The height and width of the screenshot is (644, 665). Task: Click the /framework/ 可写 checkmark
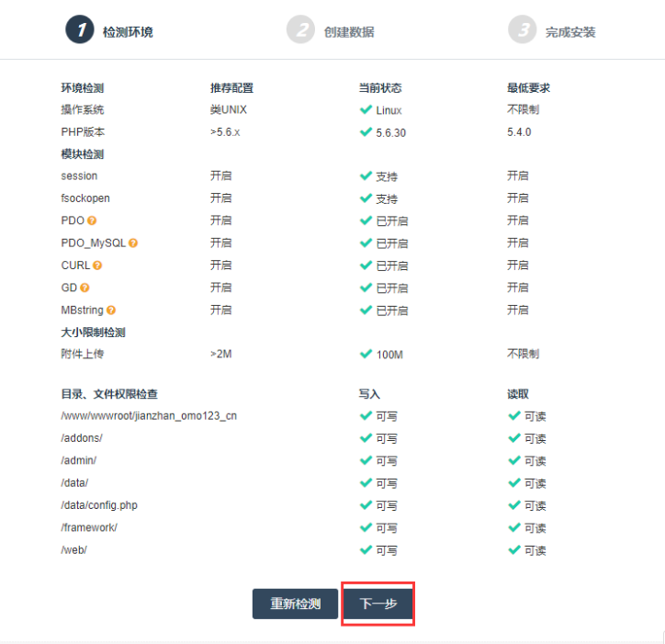click(x=366, y=527)
